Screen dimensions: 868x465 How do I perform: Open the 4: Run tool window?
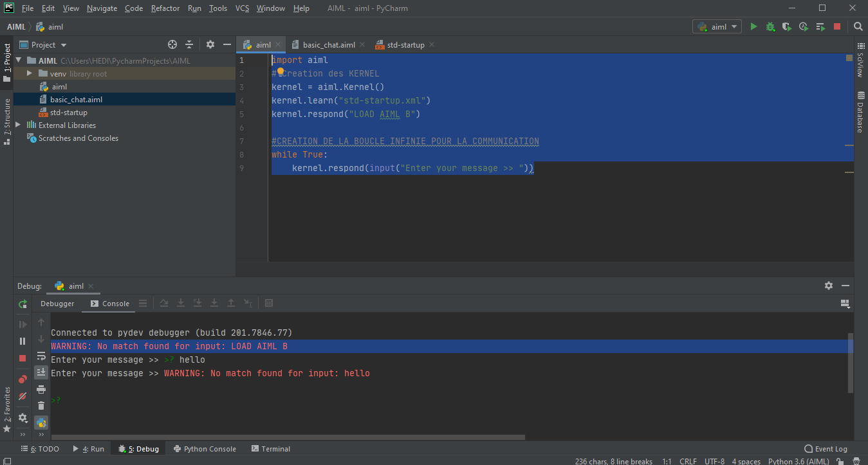pyautogui.click(x=88, y=449)
